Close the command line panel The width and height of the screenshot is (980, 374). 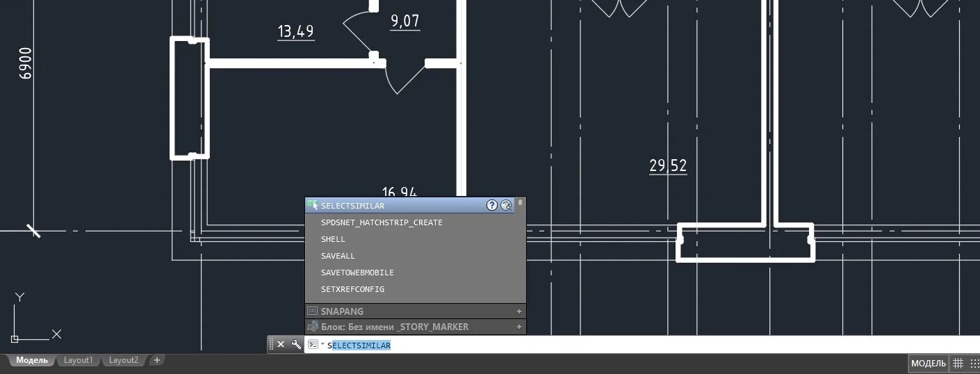point(281,344)
